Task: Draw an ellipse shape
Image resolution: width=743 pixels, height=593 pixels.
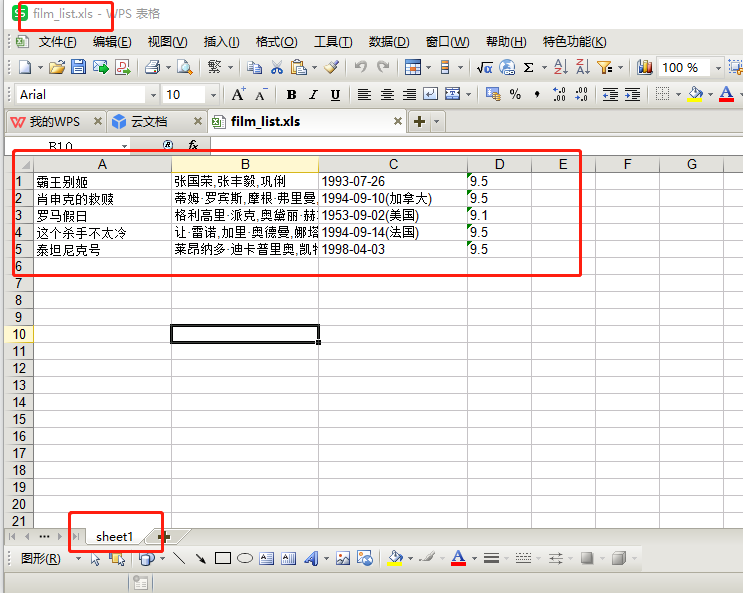Action: [x=245, y=558]
